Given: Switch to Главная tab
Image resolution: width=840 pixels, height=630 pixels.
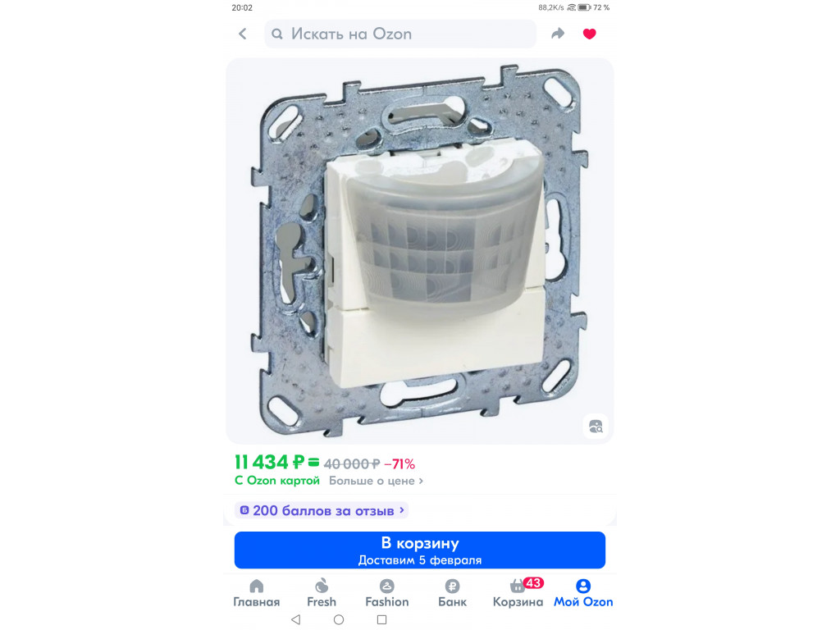Looking at the screenshot, I should click(256, 594).
